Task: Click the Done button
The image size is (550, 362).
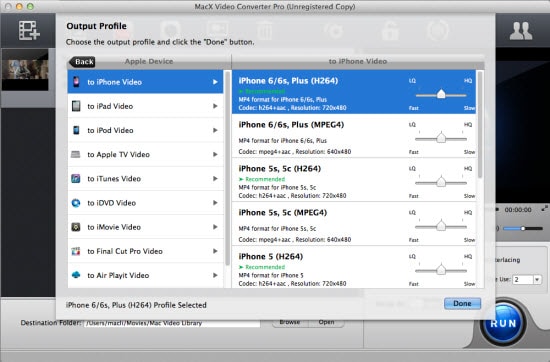Action: (462, 303)
